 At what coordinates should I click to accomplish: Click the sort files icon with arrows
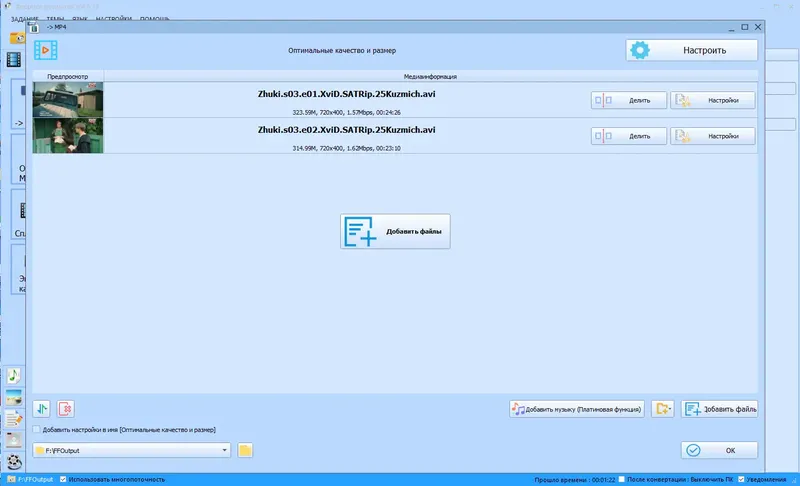tap(42, 408)
